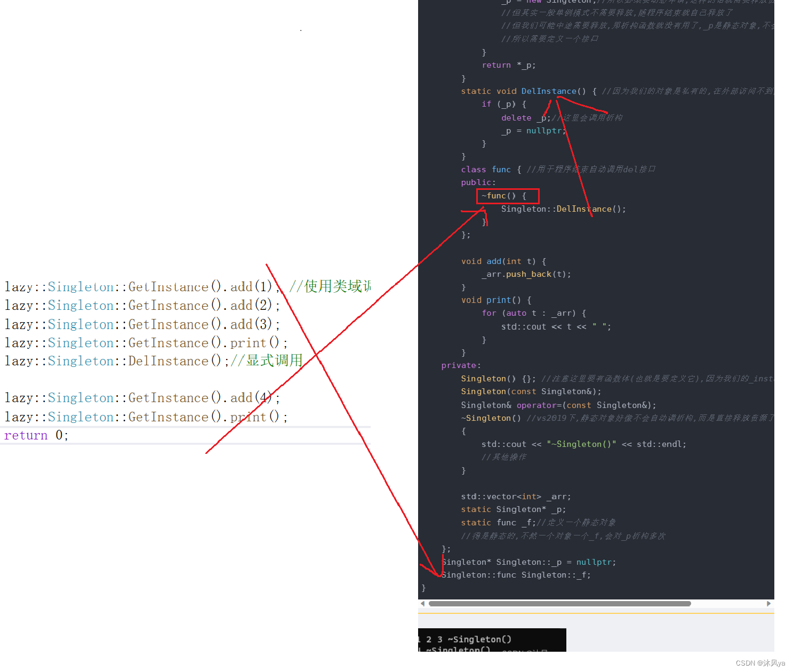Click the comment '//这里会调用析构'
The width and height of the screenshot is (793, 672).
(x=587, y=118)
